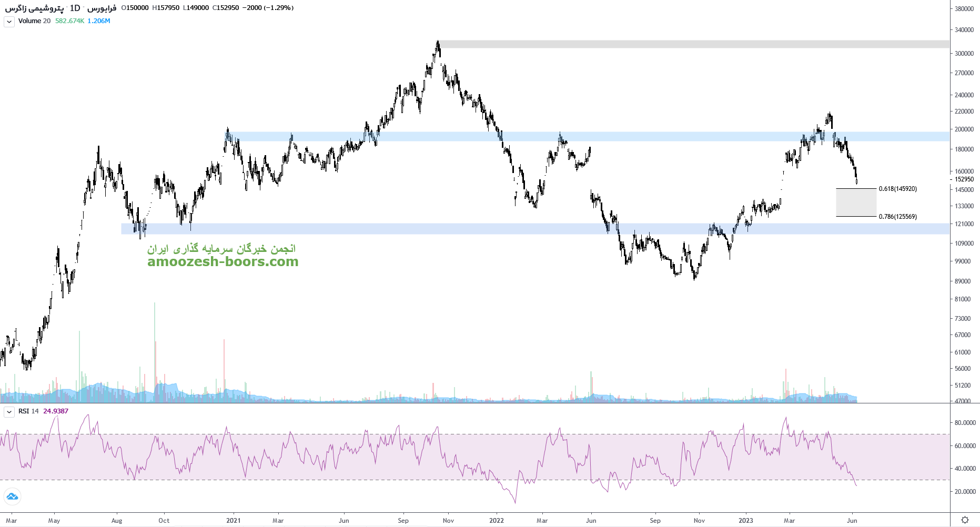Click the 1D interval label
The width and height of the screenshot is (980, 527).
pyautogui.click(x=75, y=8)
